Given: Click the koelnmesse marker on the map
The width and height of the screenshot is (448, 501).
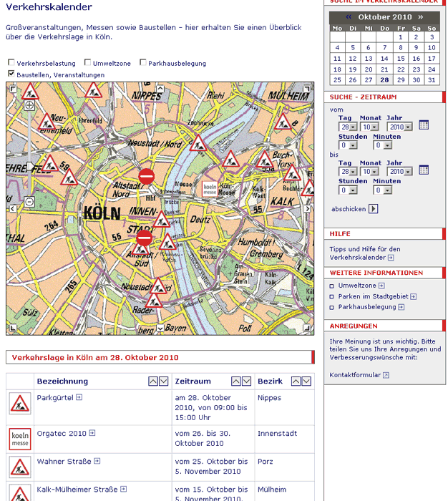Looking at the screenshot, I should (x=210, y=189).
